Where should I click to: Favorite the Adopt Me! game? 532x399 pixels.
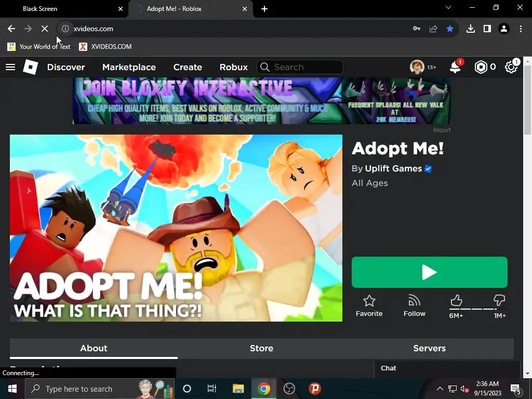[369, 305]
